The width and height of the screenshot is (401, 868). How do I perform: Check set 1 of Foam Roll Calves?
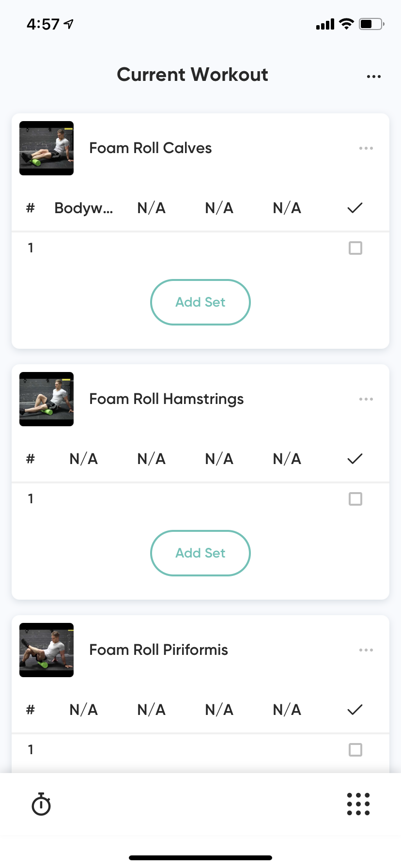[355, 248]
